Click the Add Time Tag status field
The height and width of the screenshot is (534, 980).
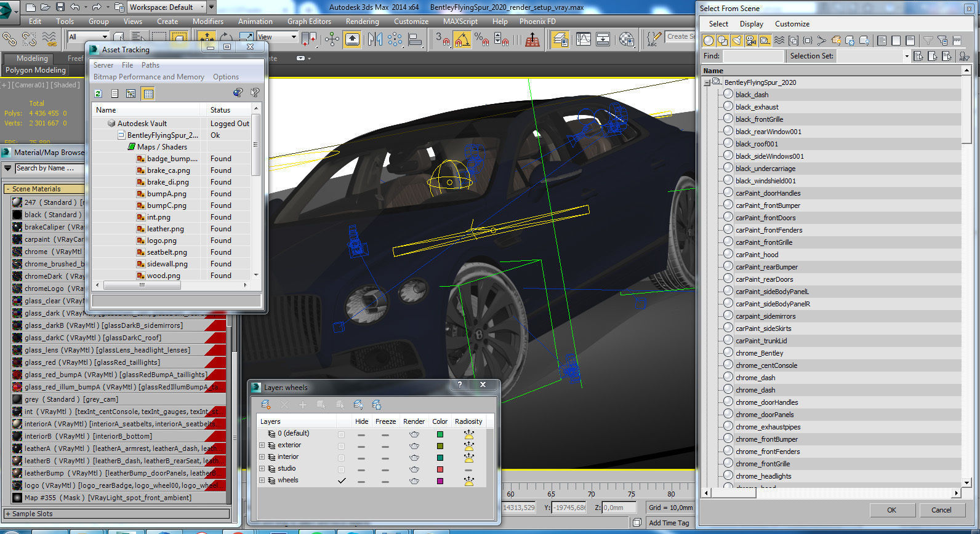670,523
